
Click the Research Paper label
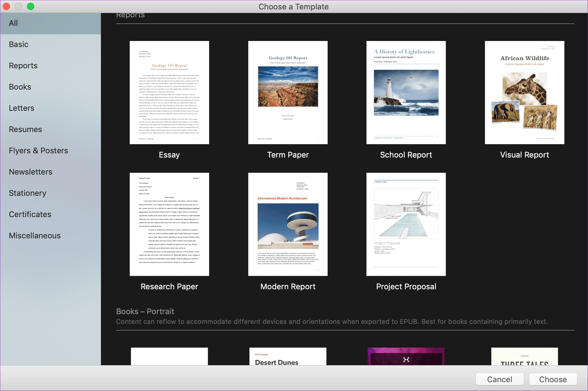169,287
